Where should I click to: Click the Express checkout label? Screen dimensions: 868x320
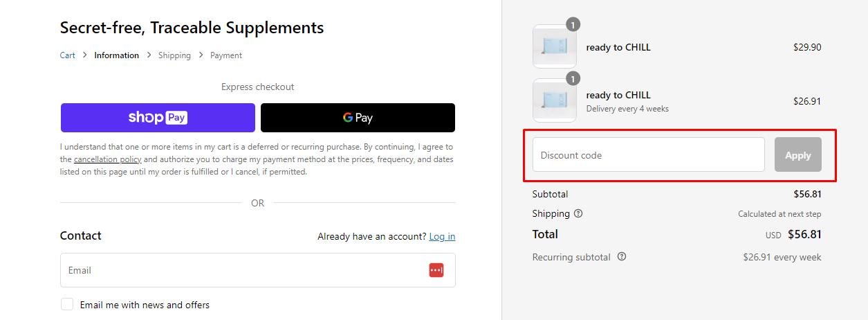point(258,87)
